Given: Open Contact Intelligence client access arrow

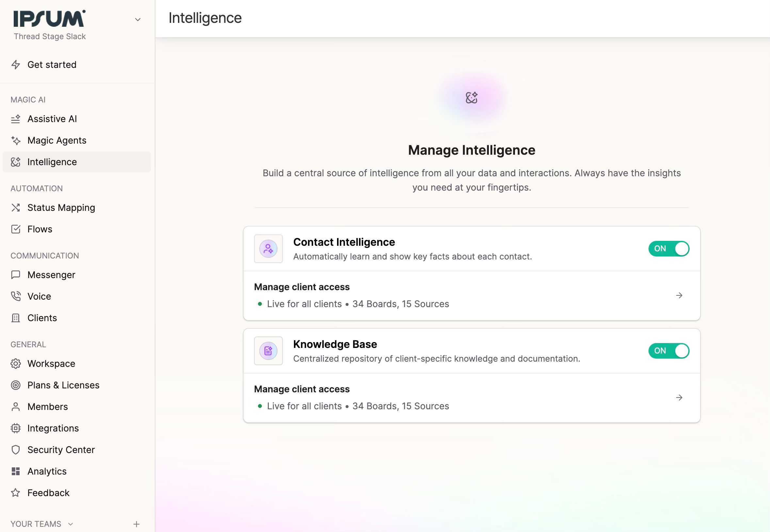Looking at the screenshot, I should point(679,296).
